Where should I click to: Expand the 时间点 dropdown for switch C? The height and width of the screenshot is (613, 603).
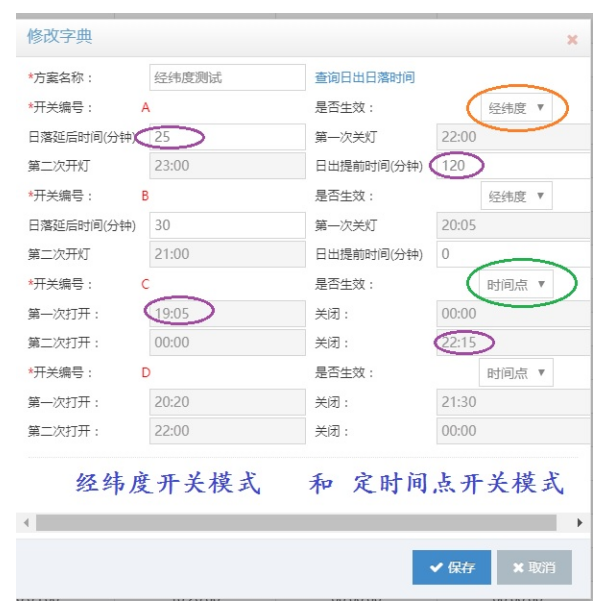pos(516,285)
